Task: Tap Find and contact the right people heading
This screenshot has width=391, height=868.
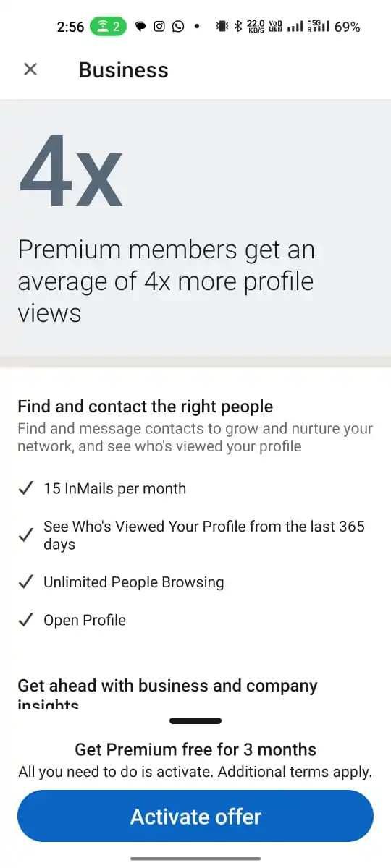Action: 145,407
